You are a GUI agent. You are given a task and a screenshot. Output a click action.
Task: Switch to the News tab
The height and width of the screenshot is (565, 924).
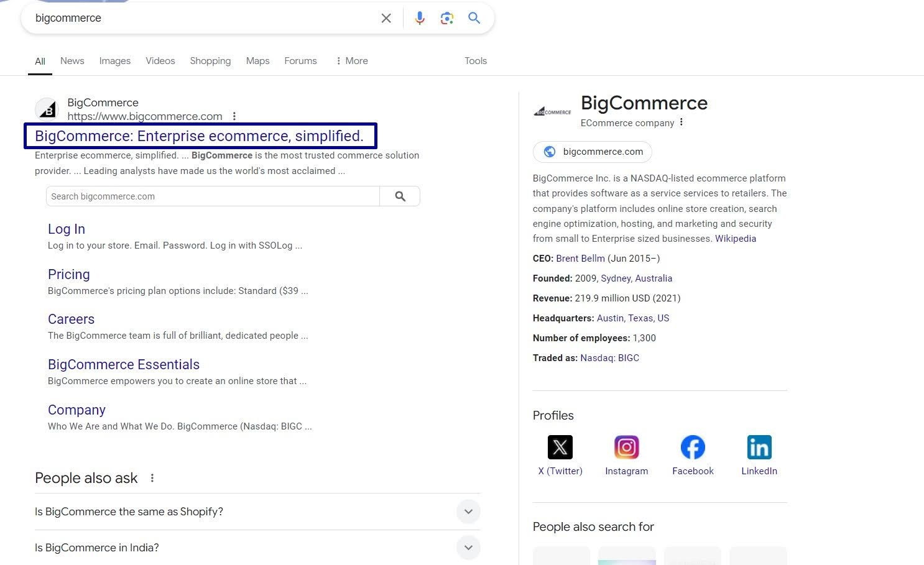tap(72, 61)
